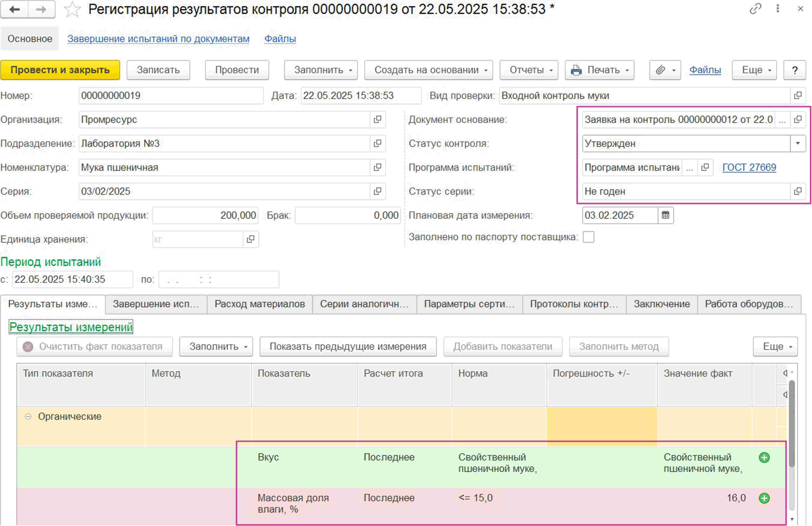Viewport: 812px width, 526px height.
Task: Click the Результаты измерений section heading
Action: 71,327
